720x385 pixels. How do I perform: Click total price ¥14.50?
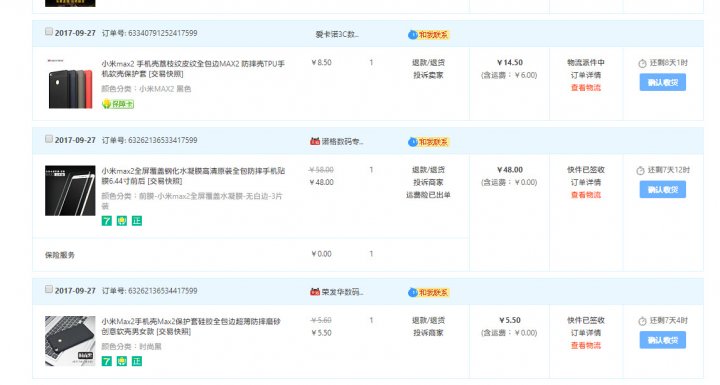(x=510, y=62)
